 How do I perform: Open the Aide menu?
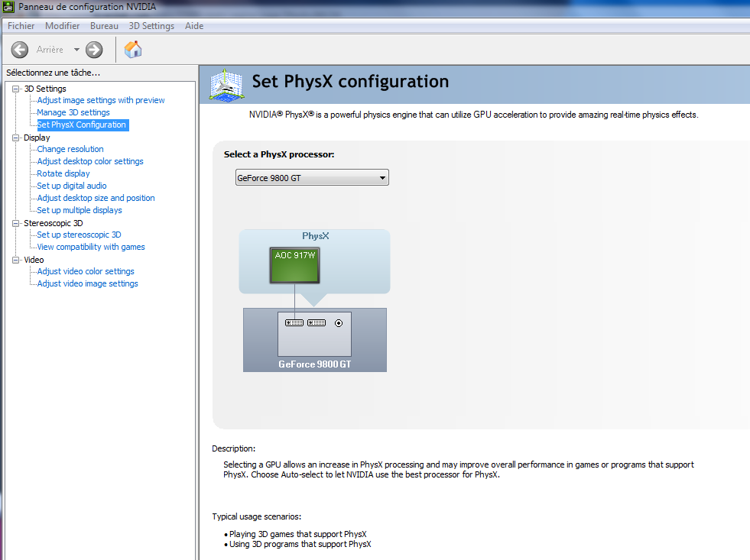[194, 26]
